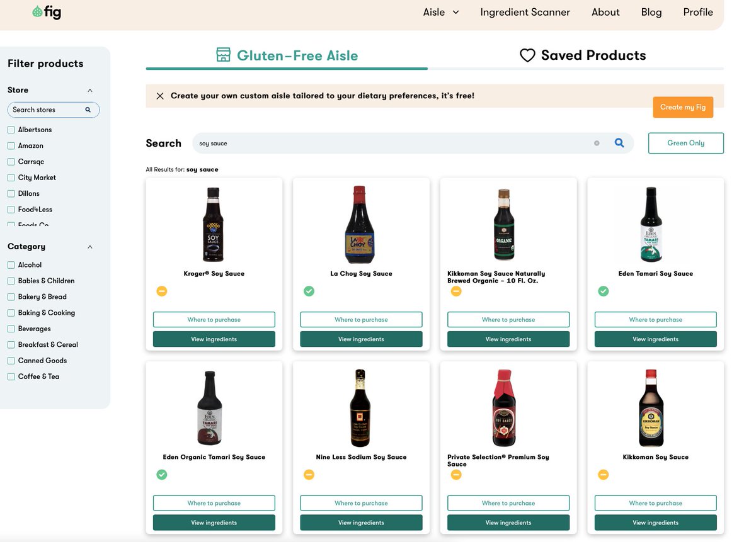756x542 pixels.
Task: Click Where to purchase for Private Selection Soy Sauce
Action: [x=508, y=503]
